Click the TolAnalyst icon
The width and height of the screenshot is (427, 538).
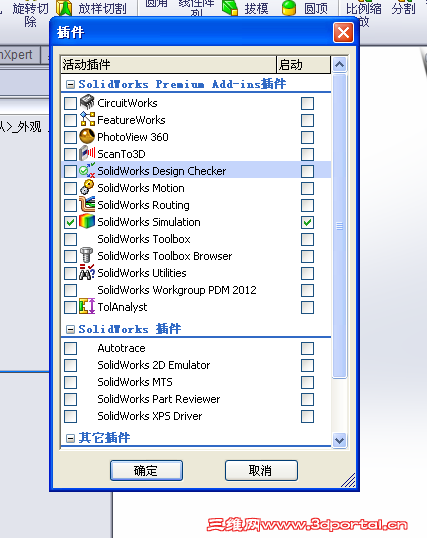pos(87,306)
